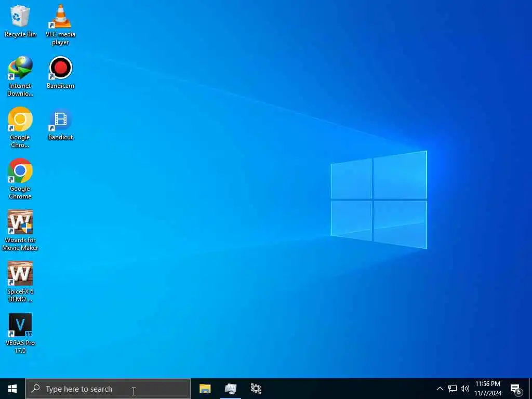Select the Recycle Bin desktop icon

20,21
